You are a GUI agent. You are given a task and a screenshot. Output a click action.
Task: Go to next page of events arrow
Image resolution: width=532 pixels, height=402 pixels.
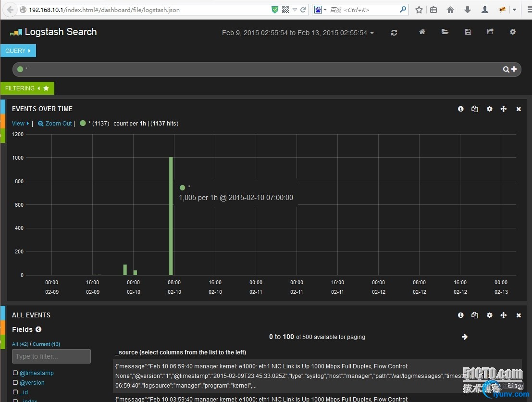tap(465, 337)
